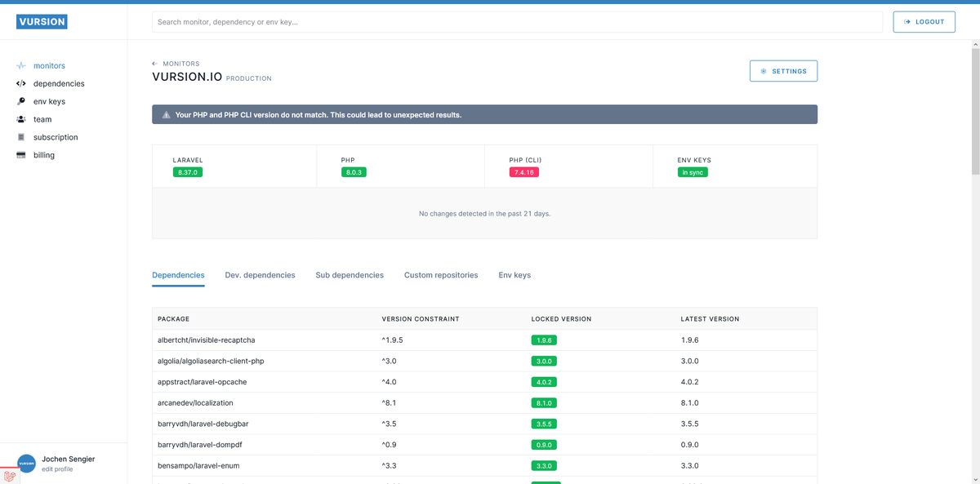Click the LATEST VERSION column header

pos(710,318)
